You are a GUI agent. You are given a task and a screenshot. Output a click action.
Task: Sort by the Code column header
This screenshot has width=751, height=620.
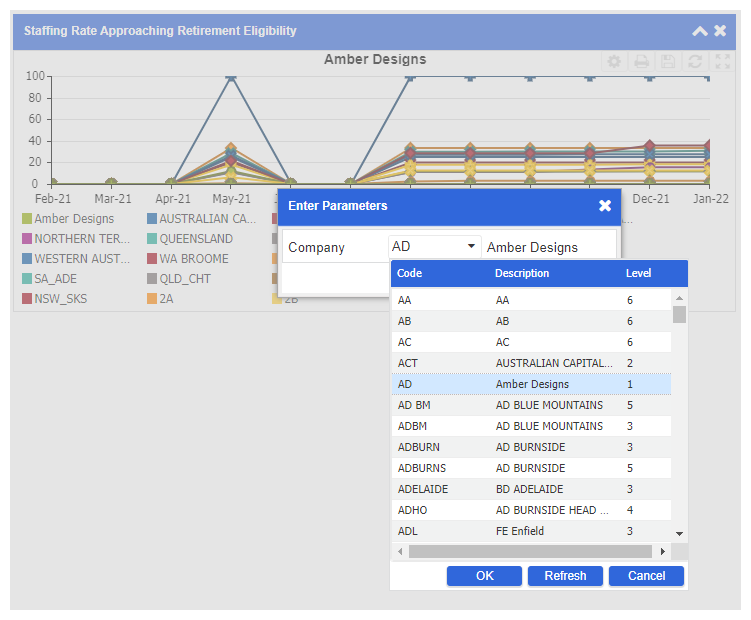pos(410,273)
